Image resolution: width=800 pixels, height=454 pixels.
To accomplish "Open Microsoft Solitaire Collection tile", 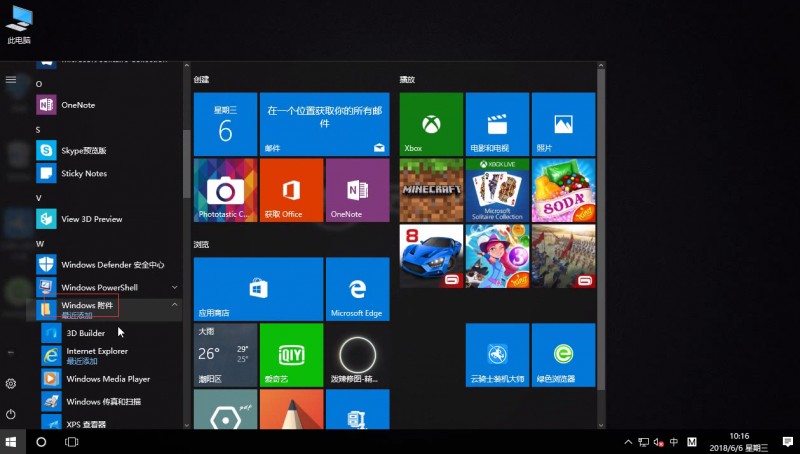I will (x=497, y=190).
